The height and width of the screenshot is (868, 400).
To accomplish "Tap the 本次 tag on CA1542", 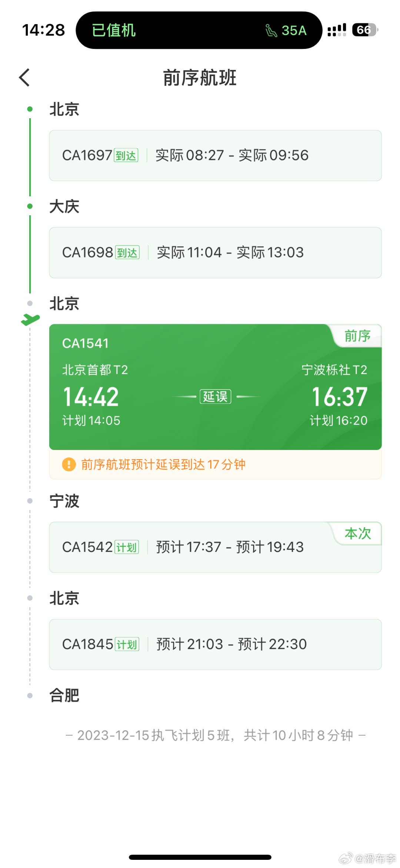I will pos(357,533).
